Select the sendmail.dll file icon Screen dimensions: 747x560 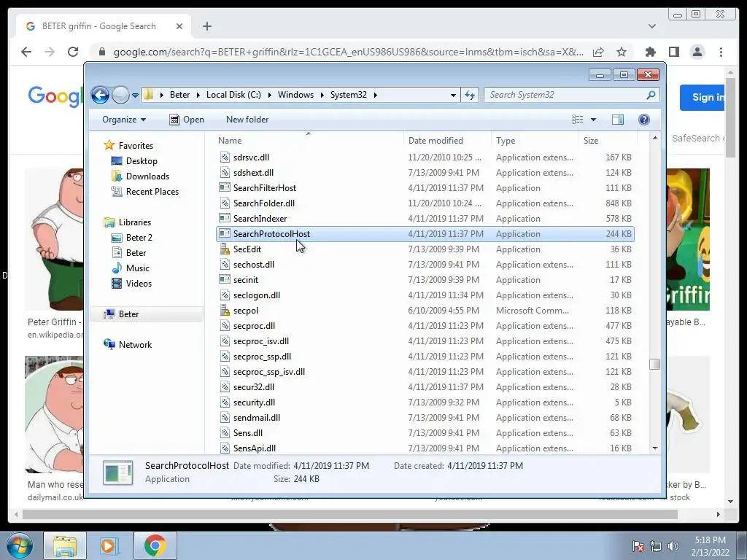(225, 418)
